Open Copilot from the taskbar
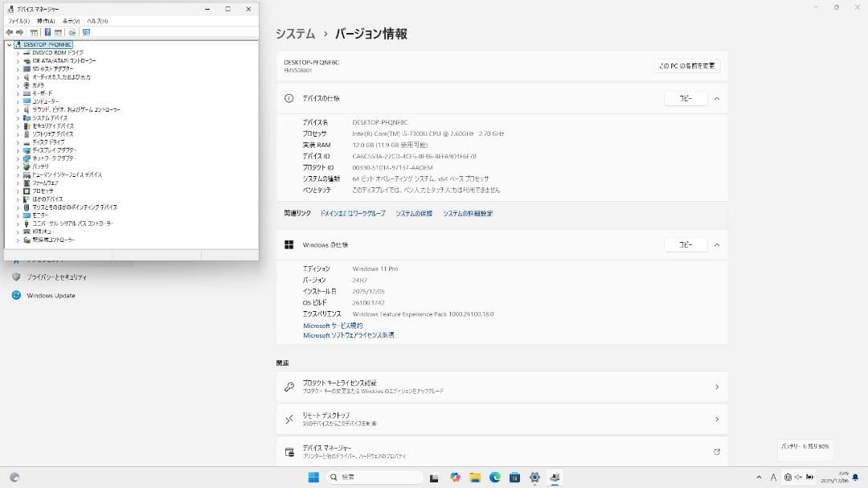 pyautogui.click(x=454, y=477)
